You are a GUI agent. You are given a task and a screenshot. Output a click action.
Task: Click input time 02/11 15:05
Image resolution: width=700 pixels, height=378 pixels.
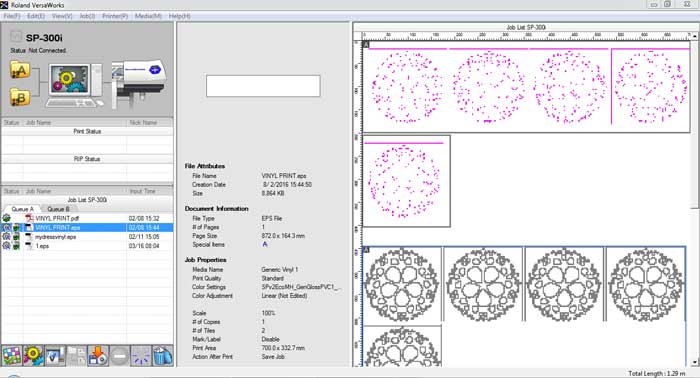(144, 237)
